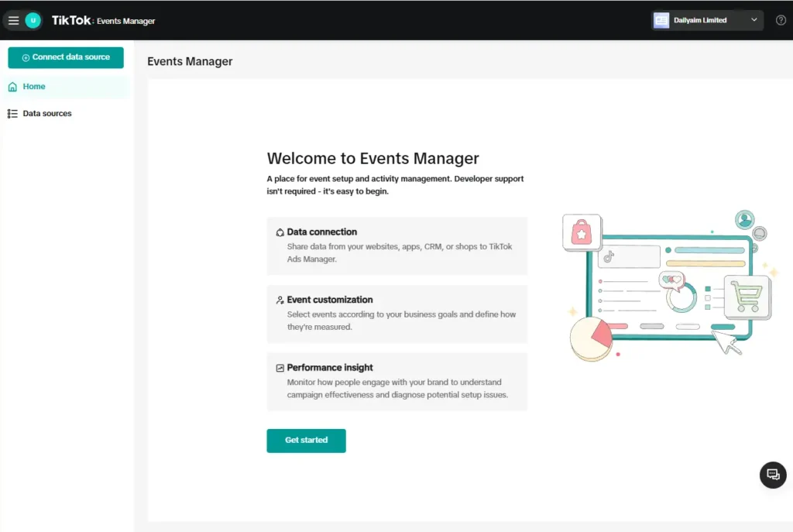Open the hamburger navigation menu

(14, 21)
